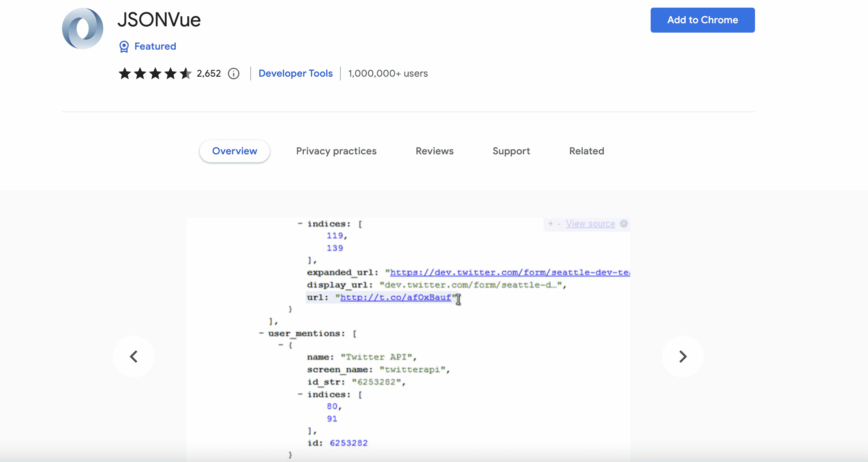Click the JSONVue extension logo icon
Viewport: 868px width, 462px height.
(x=83, y=28)
